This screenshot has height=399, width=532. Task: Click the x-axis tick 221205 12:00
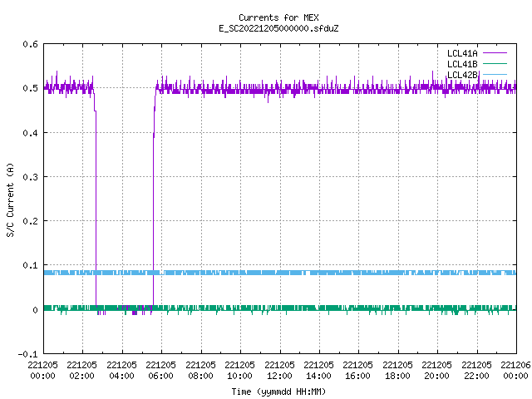(x=279, y=371)
